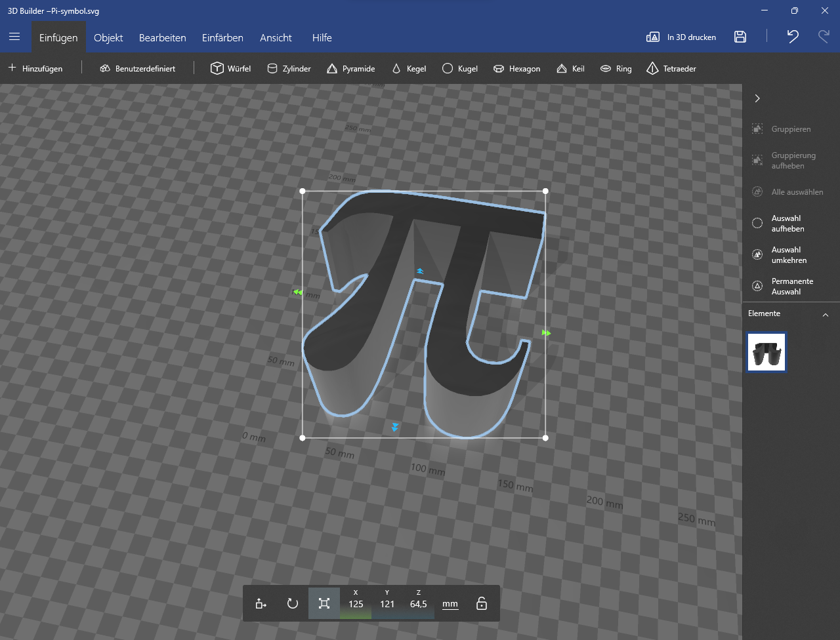Select the rotate tool in bottom toolbar
Image resolution: width=840 pixels, height=640 pixels.
click(x=292, y=603)
